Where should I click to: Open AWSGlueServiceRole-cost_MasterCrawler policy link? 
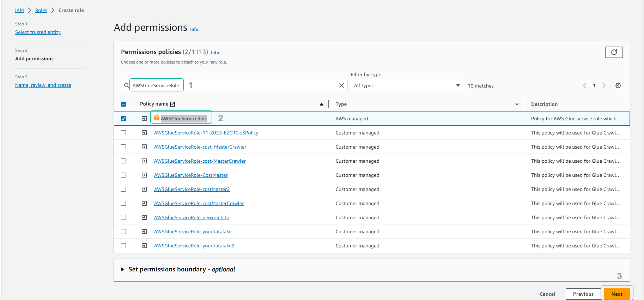(200, 147)
